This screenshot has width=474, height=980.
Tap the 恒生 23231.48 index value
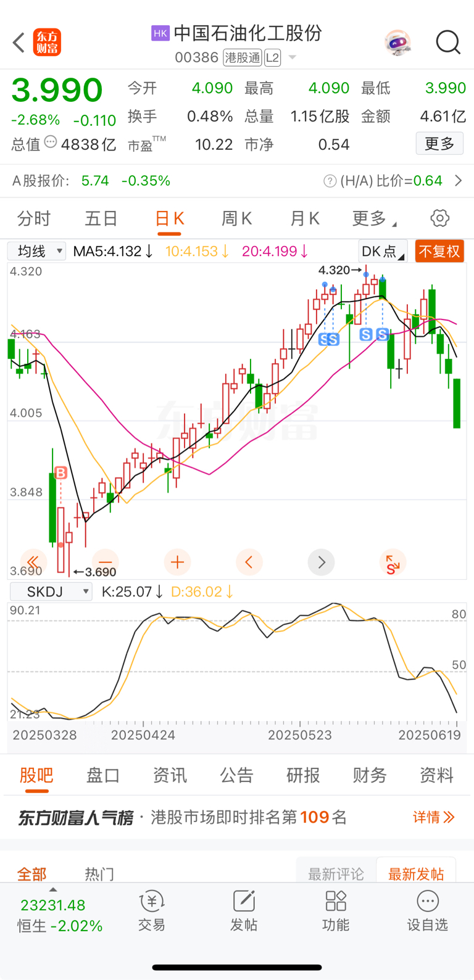[x=53, y=905]
